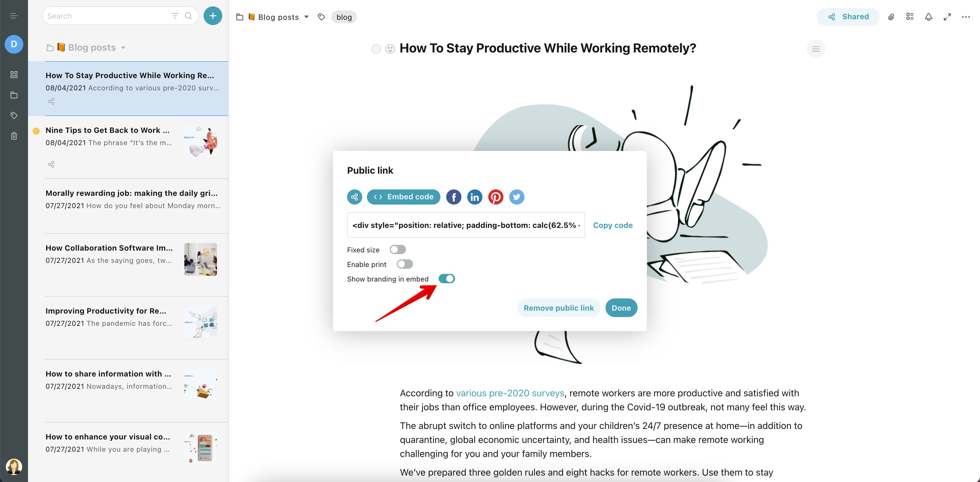The image size is (980, 482).
Task: Disable Show branding in embed
Action: (x=447, y=279)
